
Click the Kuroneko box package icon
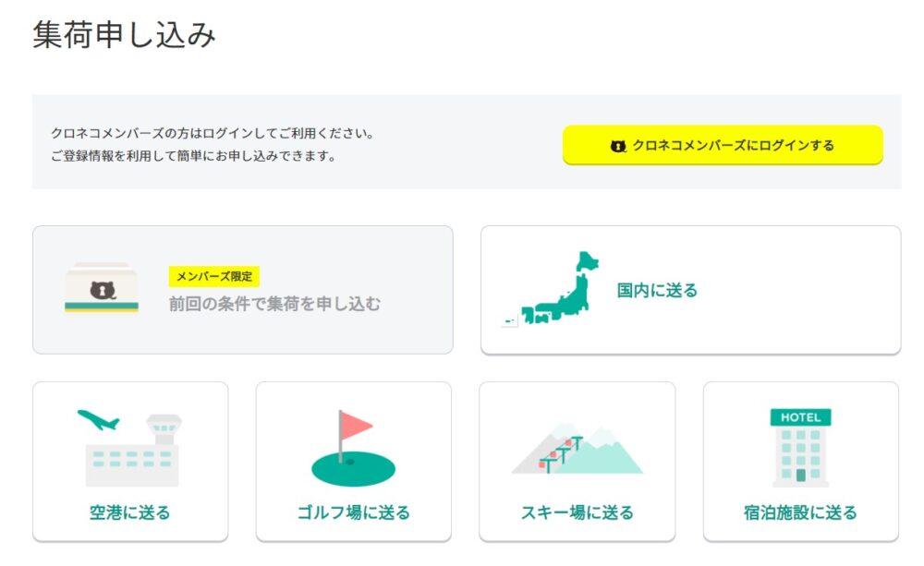point(102,288)
